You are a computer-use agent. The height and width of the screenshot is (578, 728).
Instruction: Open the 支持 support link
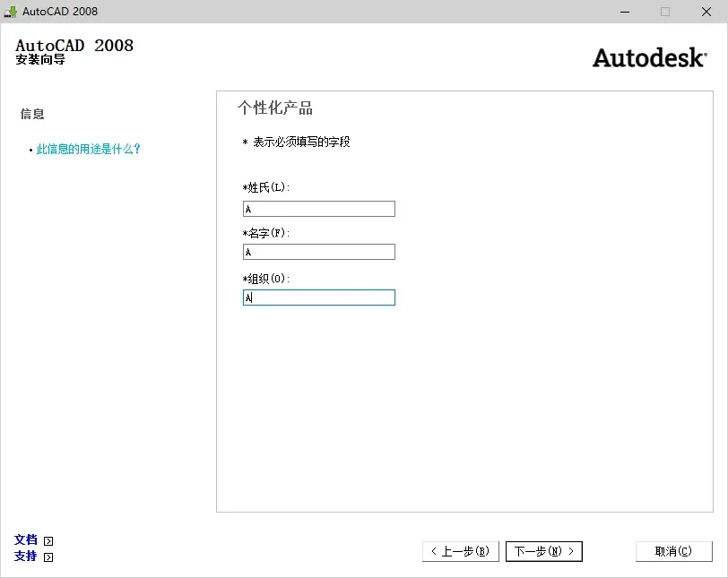pos(25,556)
